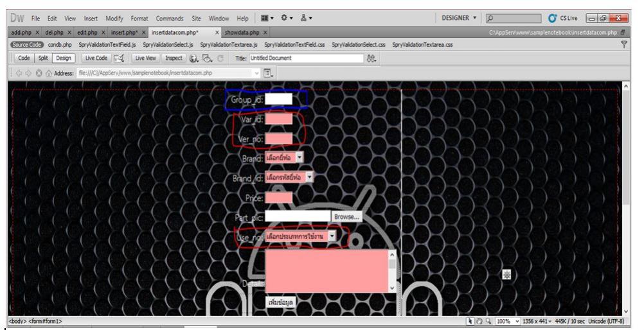Open the Site menu
This screenshot has width=644, height=330.
tap(196, 19)
